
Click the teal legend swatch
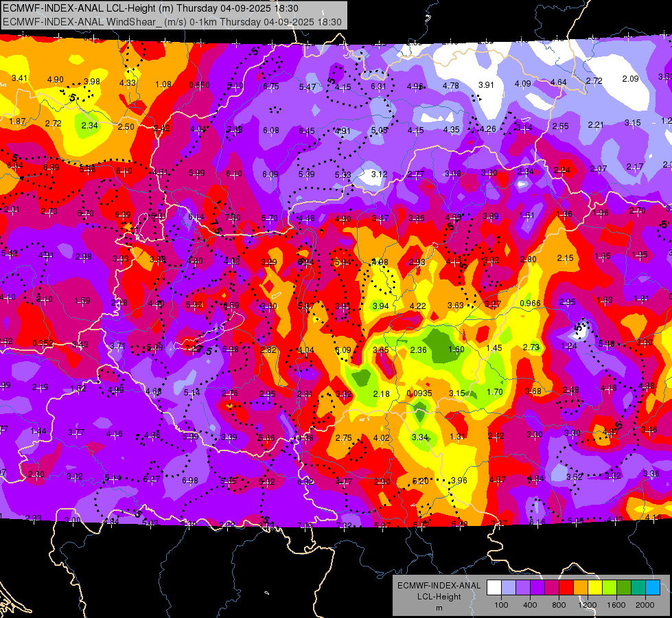(x=638, y=588)
